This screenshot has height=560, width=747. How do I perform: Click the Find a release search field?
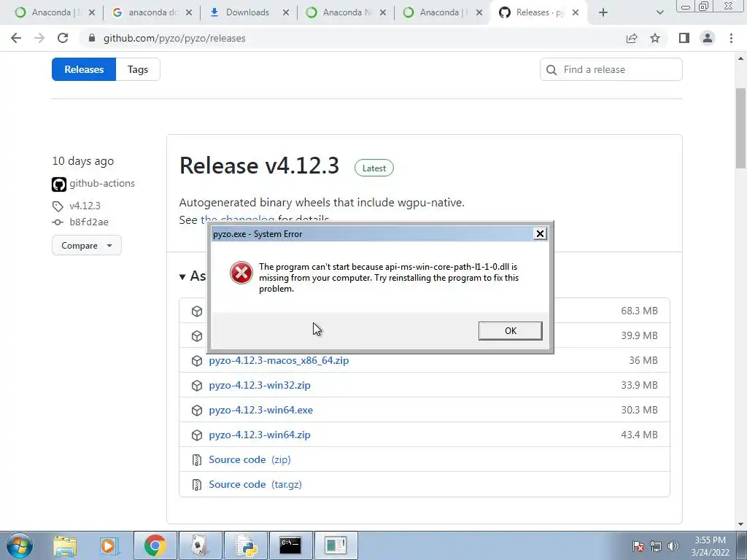click(x=611, y=69)
